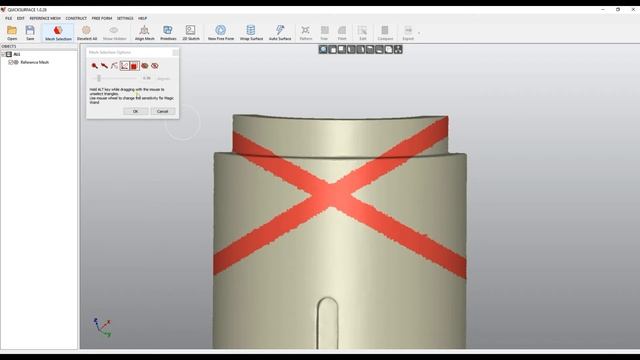Image resolution: width=640 pixels, height=360 pixels.
Task: Toggle the polyline selection tool in dialog
Action: coord(124,66)
